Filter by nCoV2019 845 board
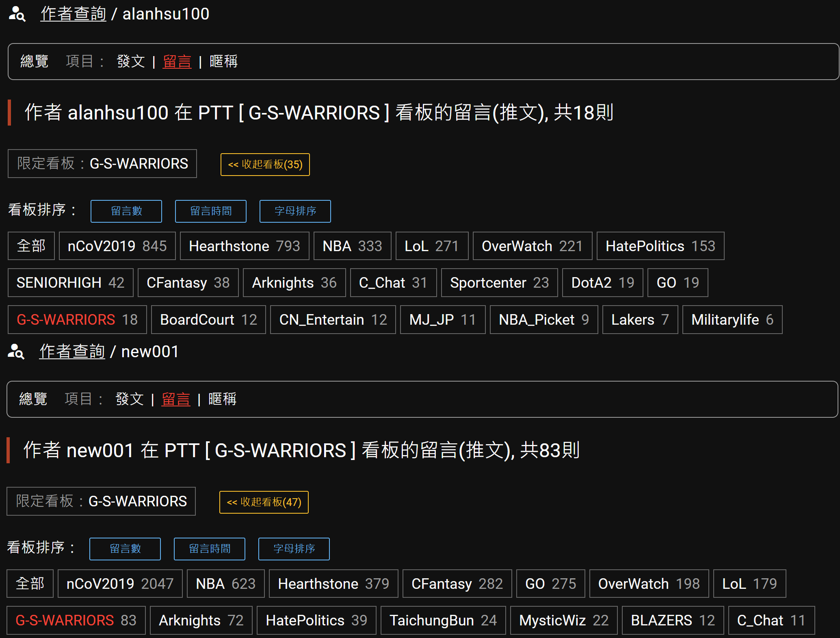This screenshot has height=638, width=840. 117,246
